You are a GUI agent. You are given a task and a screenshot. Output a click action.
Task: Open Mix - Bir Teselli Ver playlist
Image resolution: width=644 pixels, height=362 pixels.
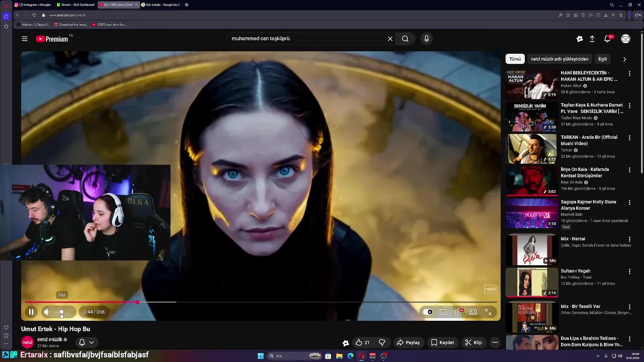click(581, 306)
